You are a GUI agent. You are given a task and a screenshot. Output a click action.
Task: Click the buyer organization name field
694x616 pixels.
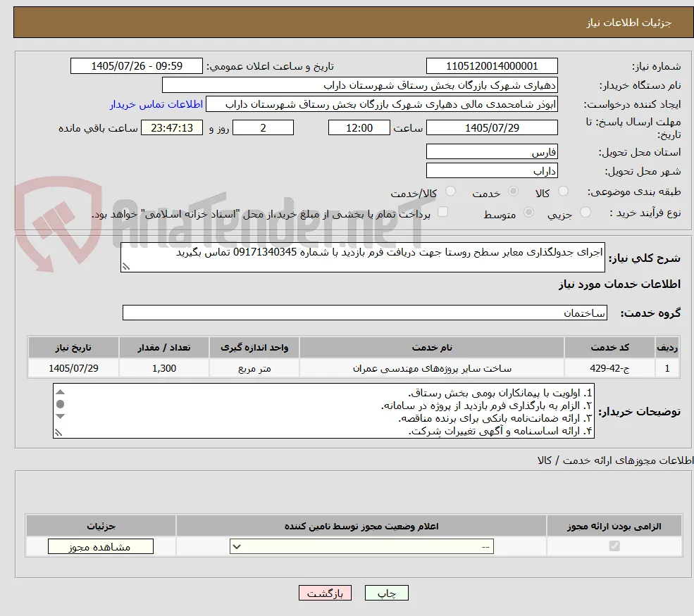pyautogui.click(x=360, y=85)
